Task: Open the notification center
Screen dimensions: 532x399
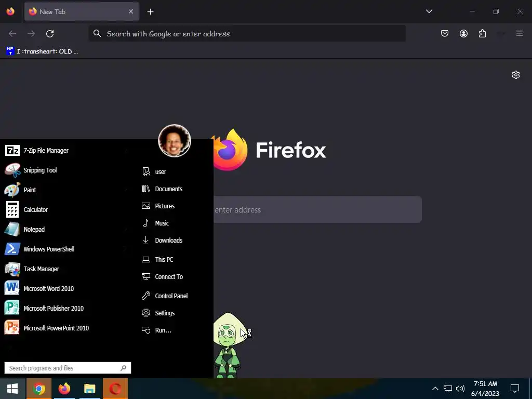Action: coord(515,389)
